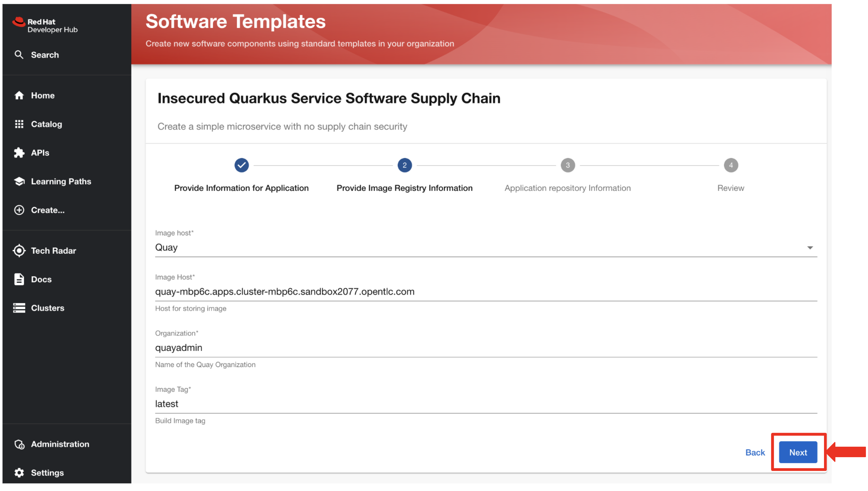This screenshot has height=491, width=868.
Task: Open Settings in the sidebar
Action: click(67, 473)
